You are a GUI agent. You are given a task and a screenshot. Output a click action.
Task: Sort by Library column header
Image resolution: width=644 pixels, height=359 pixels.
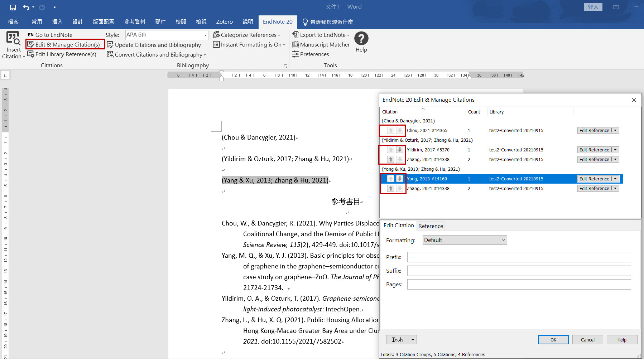530,112
